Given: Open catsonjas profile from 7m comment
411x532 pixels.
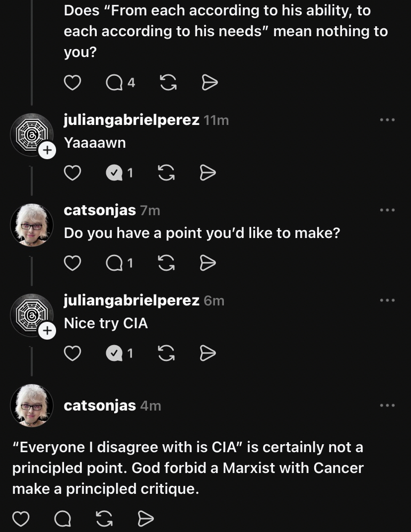Looking at the screenshot, I should 100,210.
